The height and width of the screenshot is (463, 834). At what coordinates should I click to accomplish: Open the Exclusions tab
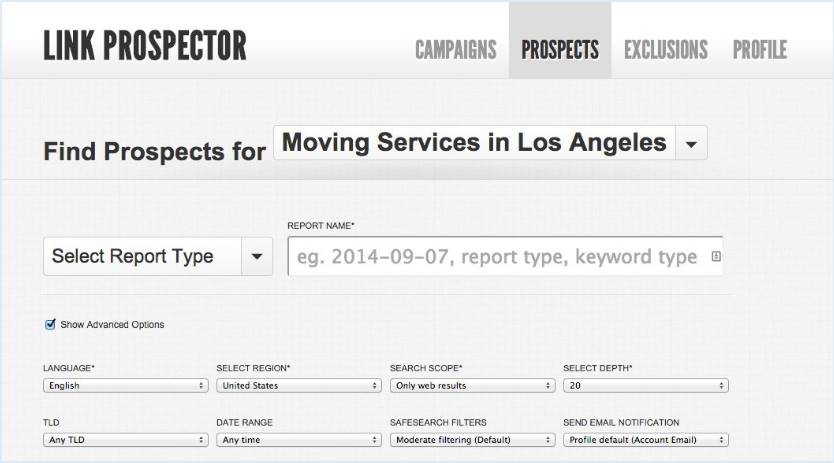(x=666, y=50)
